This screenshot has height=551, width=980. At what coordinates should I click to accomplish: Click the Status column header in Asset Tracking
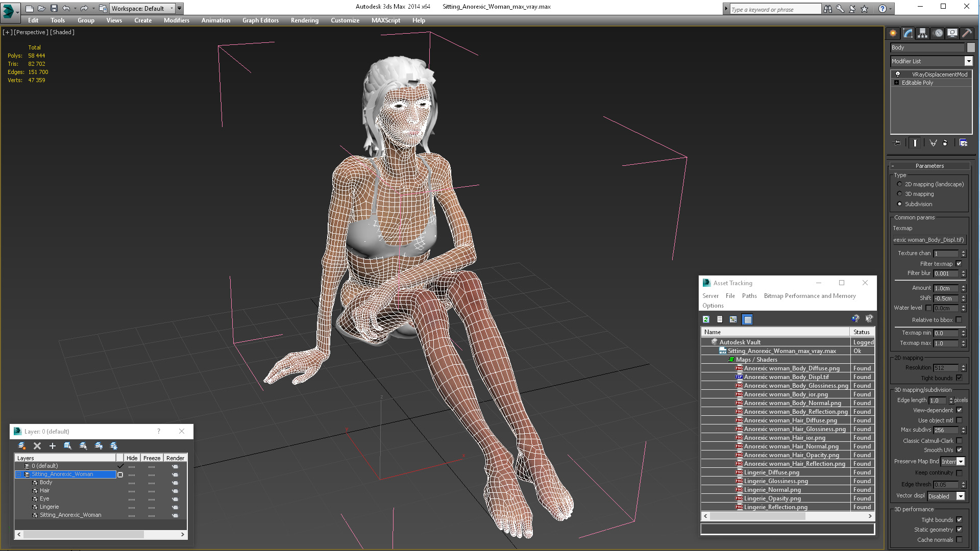(x=862, y=332)
